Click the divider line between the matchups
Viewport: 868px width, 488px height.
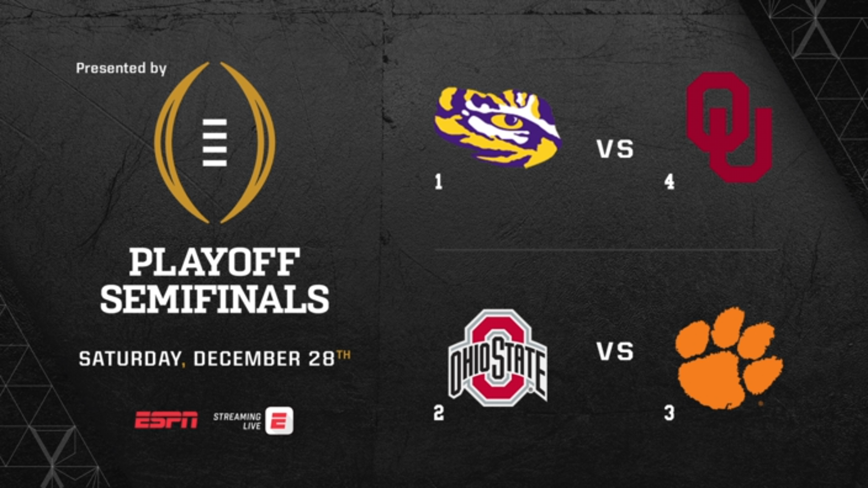tap(605, 250)
